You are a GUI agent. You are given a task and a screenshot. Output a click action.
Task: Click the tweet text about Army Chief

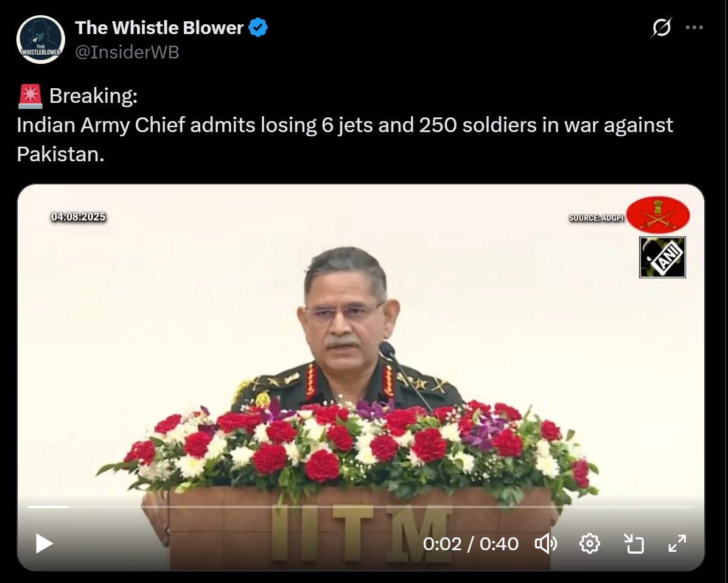tap(345, 139)
